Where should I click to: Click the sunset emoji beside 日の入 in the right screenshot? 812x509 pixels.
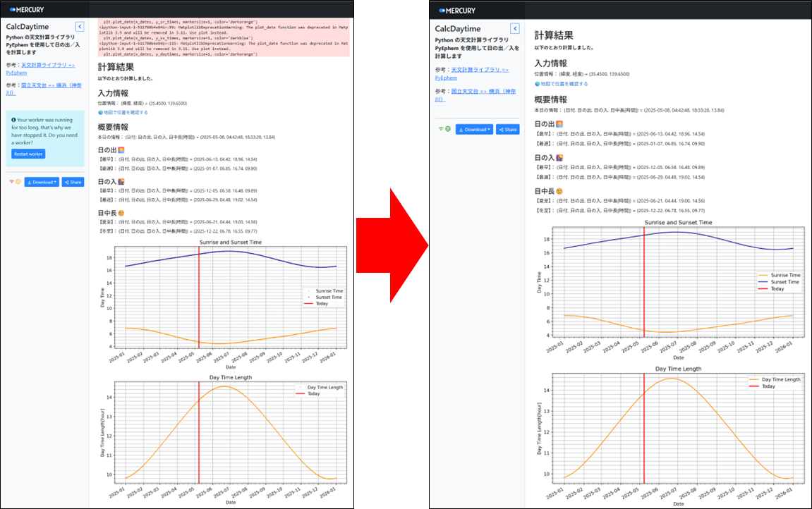(x=559, y=158)
